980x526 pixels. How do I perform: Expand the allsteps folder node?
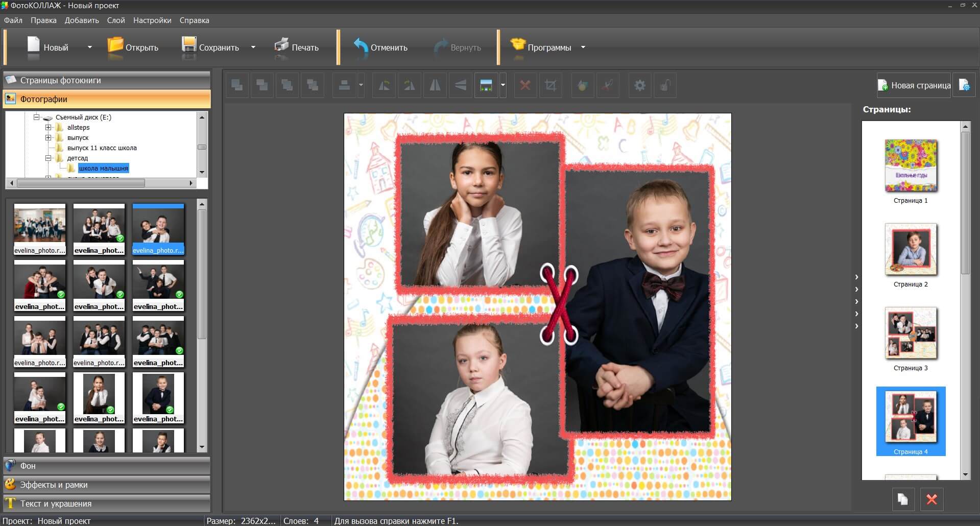point(49,127)
